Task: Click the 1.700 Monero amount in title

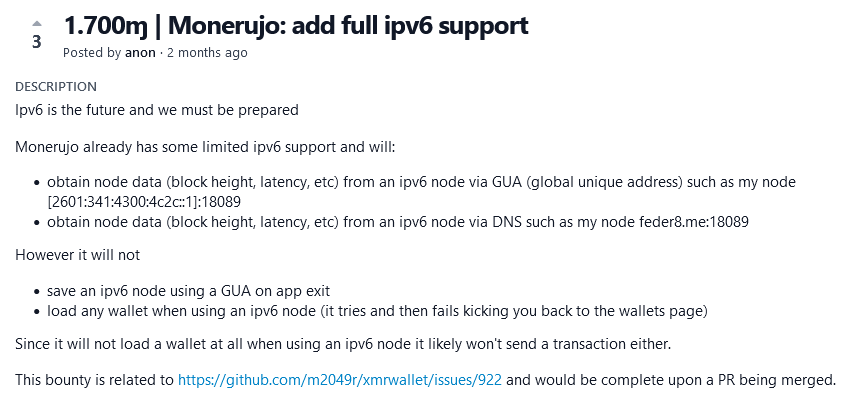Action: 100,25
